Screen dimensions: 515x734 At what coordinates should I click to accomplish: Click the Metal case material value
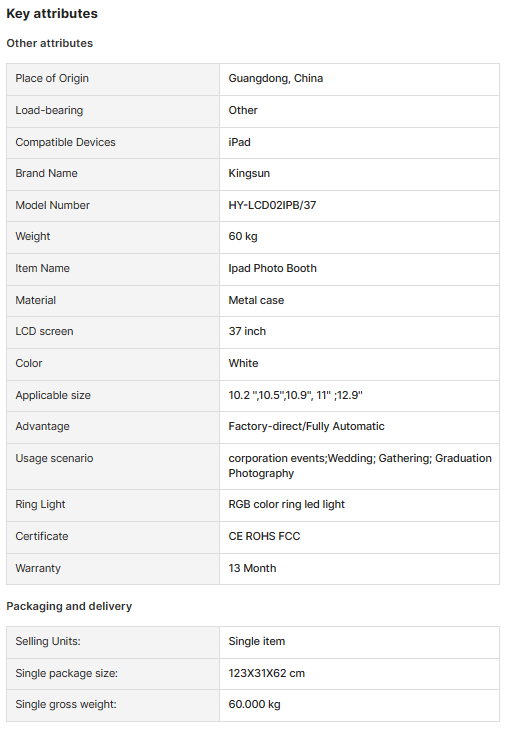click(256, 300)
